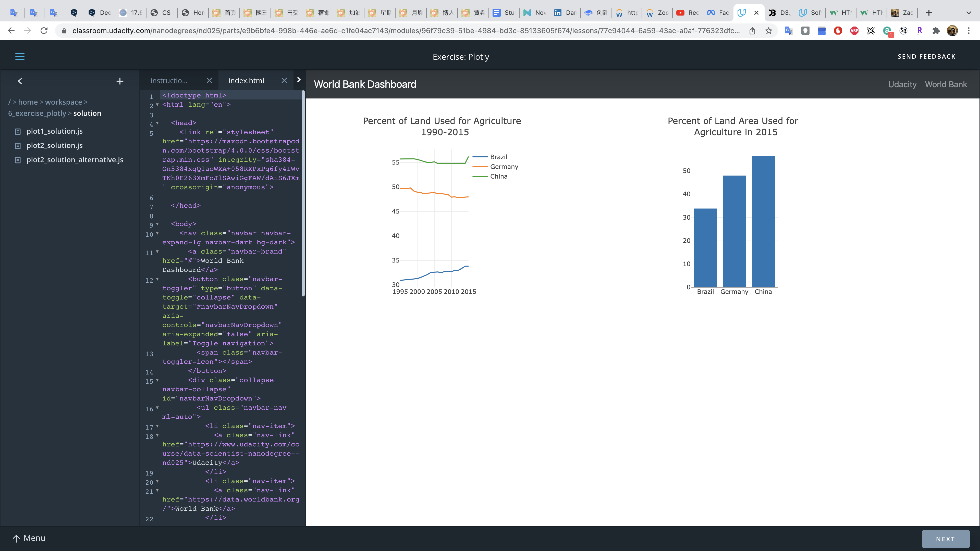The width and height of the screenshot is (980, 551).
Task: Switch to the instructions tab
Action: (169, 81)
